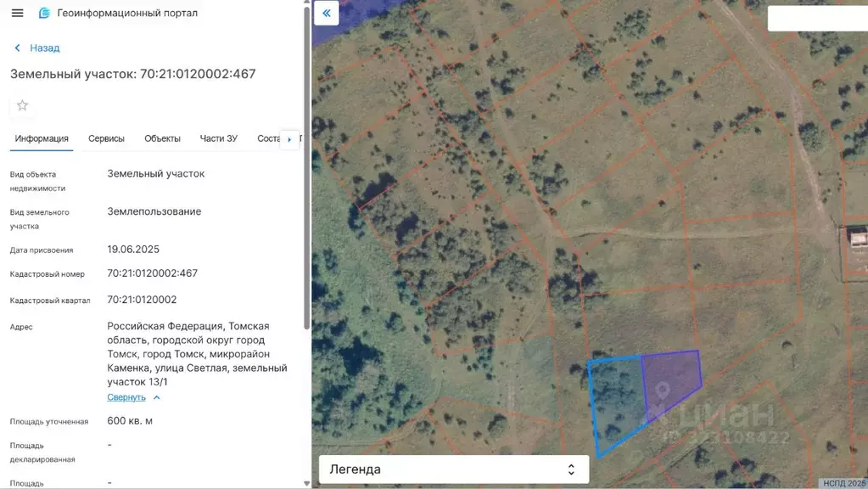
Task: Collapse side panel with double-chevron button
Action: 326,14
